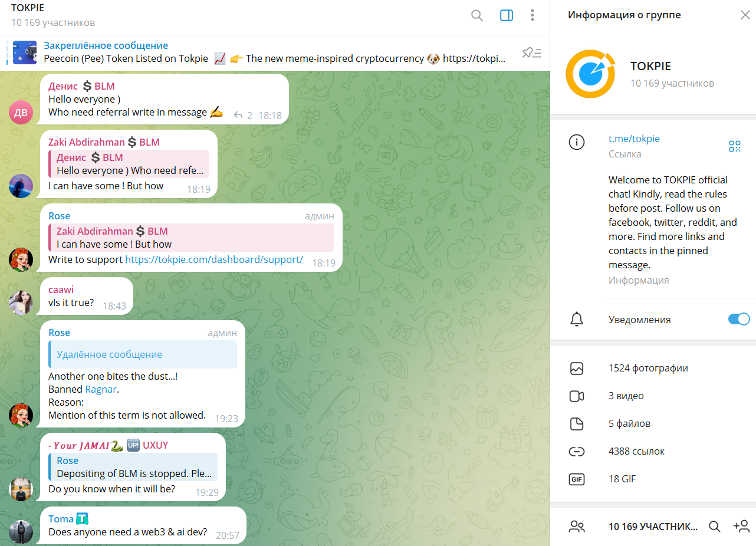The width and height of the screenshot is (756, 546).
Task: Click the sender name Zaki Abdirahman
Action: click(x=104, y=142)
